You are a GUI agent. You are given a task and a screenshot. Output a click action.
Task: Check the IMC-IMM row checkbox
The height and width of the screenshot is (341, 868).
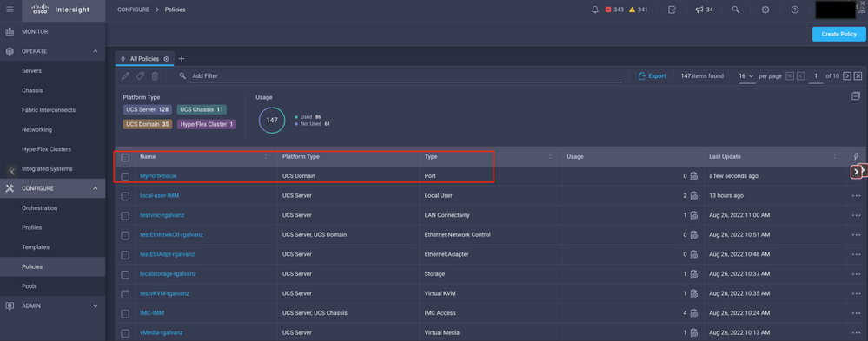point(125,313)
